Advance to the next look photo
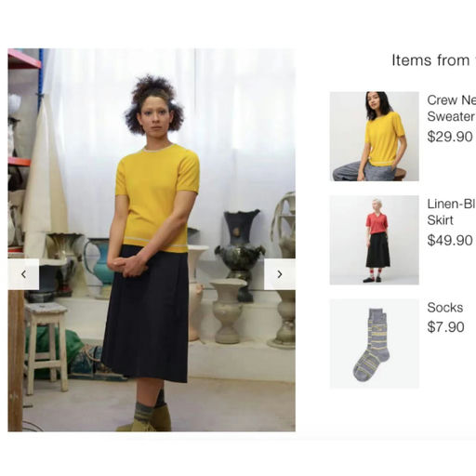 [x=280, y=274]
